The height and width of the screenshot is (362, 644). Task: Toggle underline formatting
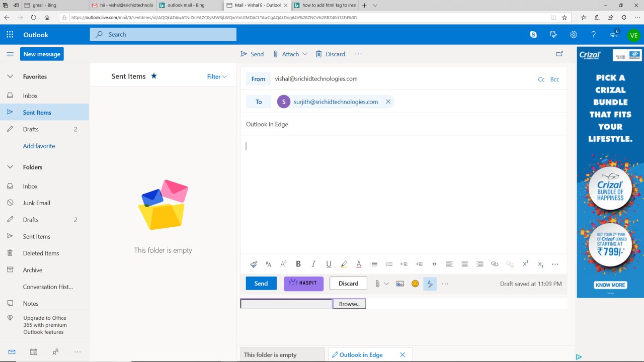(329, 264)
